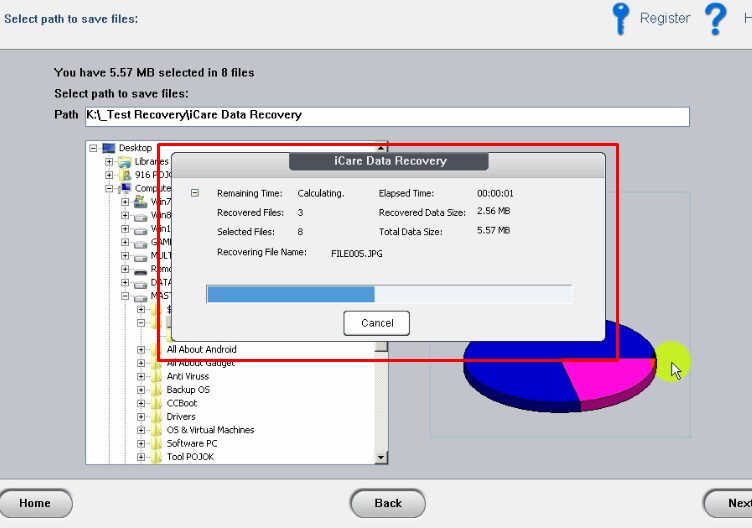Viewport: 752px width, 528px height.
Task: Click the Back button
Action: pyautogui.click(x=388, y=503)
